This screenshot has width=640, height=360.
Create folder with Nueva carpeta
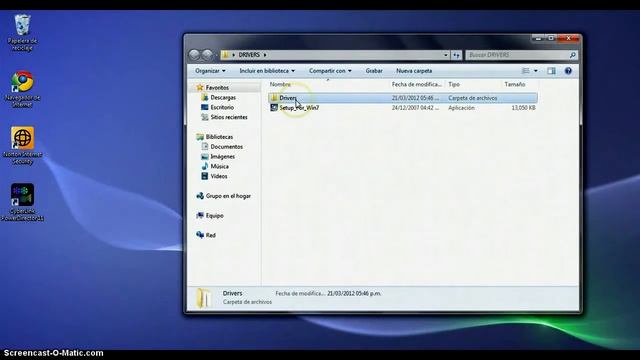click(414, 71)
